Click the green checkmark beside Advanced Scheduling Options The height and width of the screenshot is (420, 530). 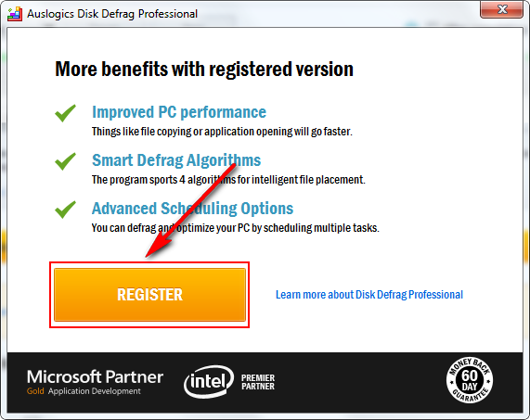pyautogui.click(x=66, y=210)
